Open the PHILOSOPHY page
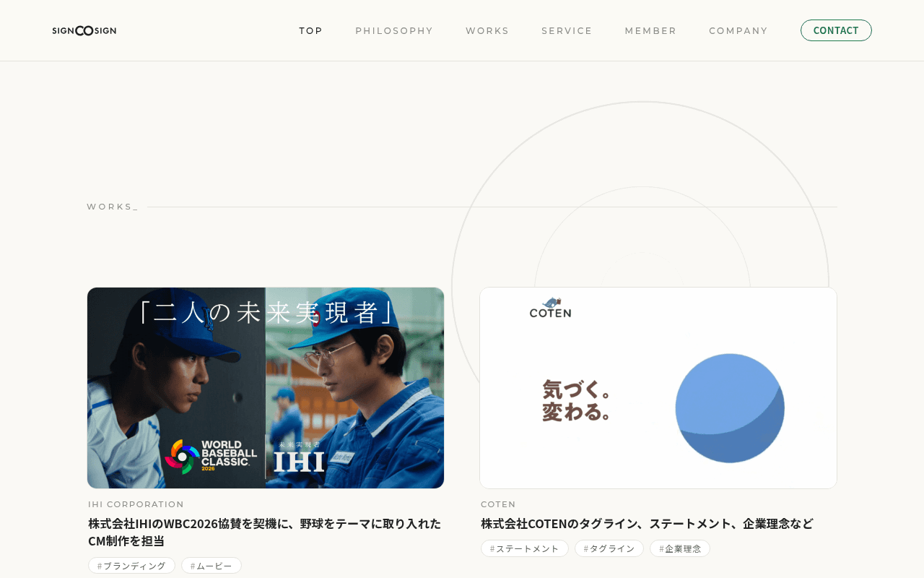 point(394,30)
